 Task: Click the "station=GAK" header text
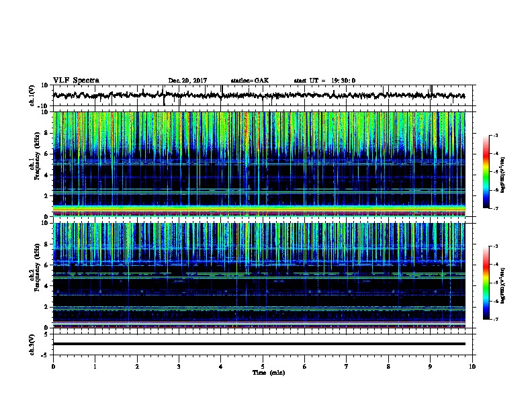click(x=250, y=81)
